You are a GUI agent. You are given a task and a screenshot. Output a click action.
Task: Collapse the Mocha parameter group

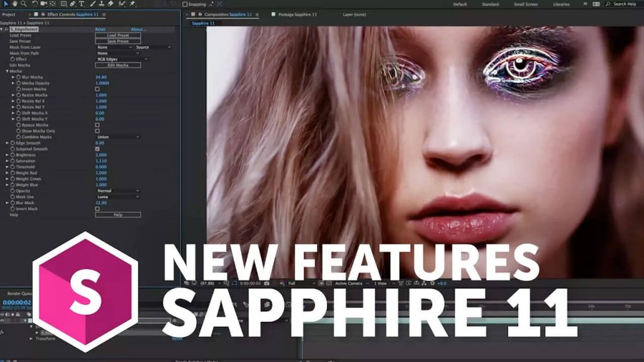click(x=7, y=71)
